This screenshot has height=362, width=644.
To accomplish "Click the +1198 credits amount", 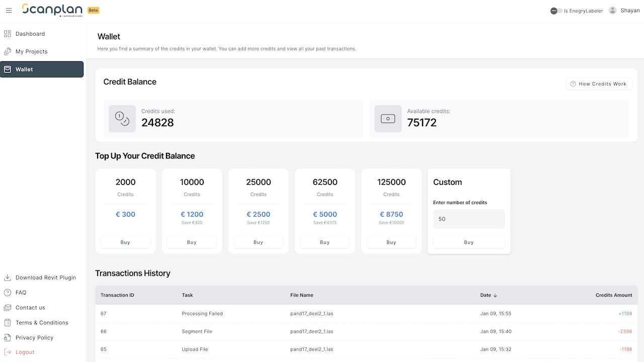I will tap(625, 314).
